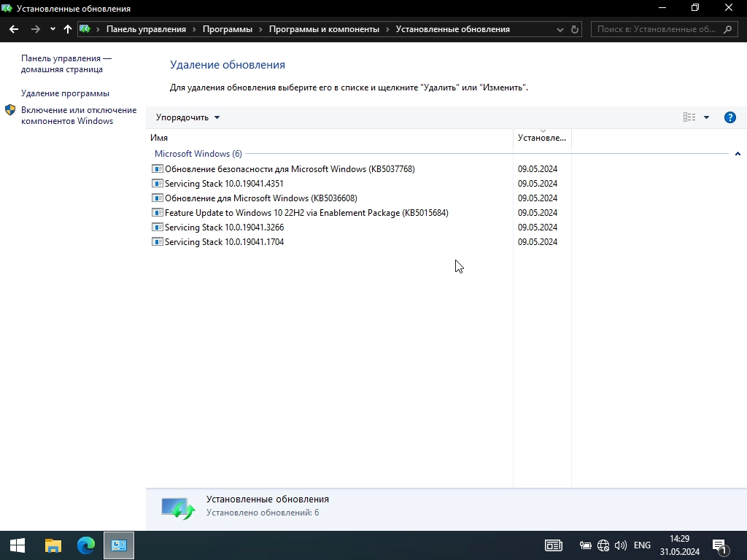Select 'Servicing Stack 10.0.19041.3266'

click(x=224, y=227)
